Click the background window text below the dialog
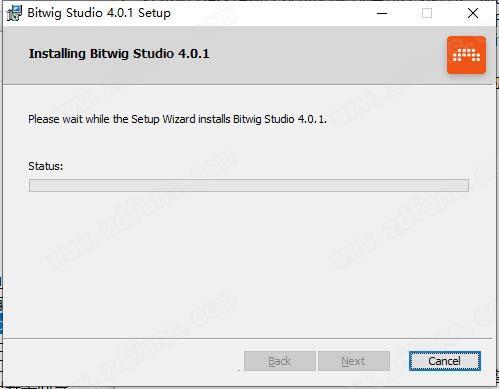The image size is (499, 389). [37, 387]
